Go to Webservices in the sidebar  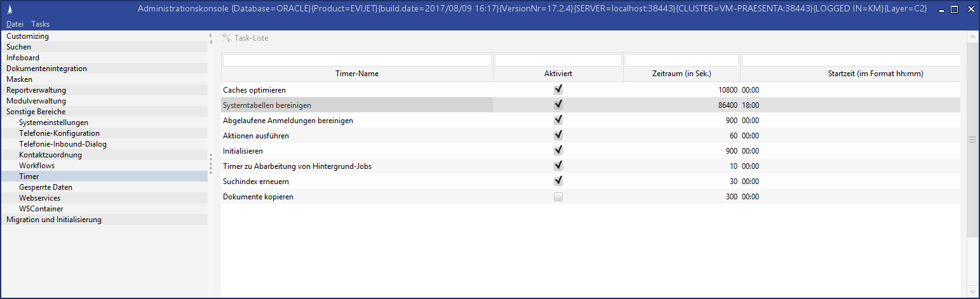click(x=39, y=198)
